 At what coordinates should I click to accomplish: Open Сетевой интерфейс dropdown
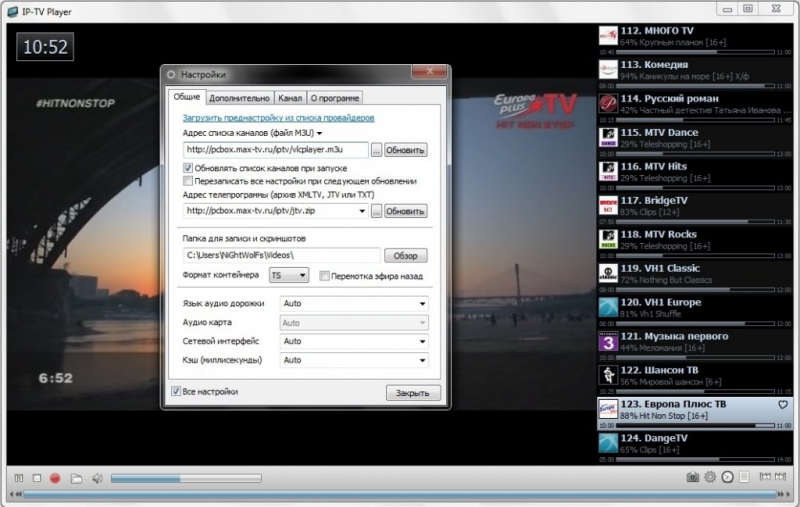click(x=354, y=341)
